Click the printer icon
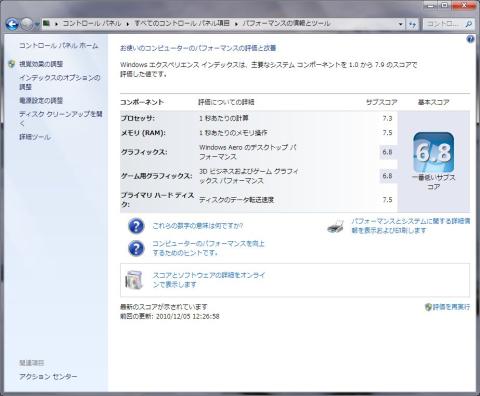The width and height of the screenshot is (480, 396). 336,226
